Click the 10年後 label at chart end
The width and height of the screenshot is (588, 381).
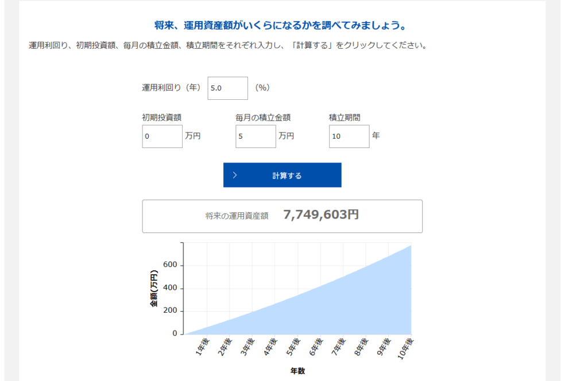pyautogui.click(x=407, y=348)
